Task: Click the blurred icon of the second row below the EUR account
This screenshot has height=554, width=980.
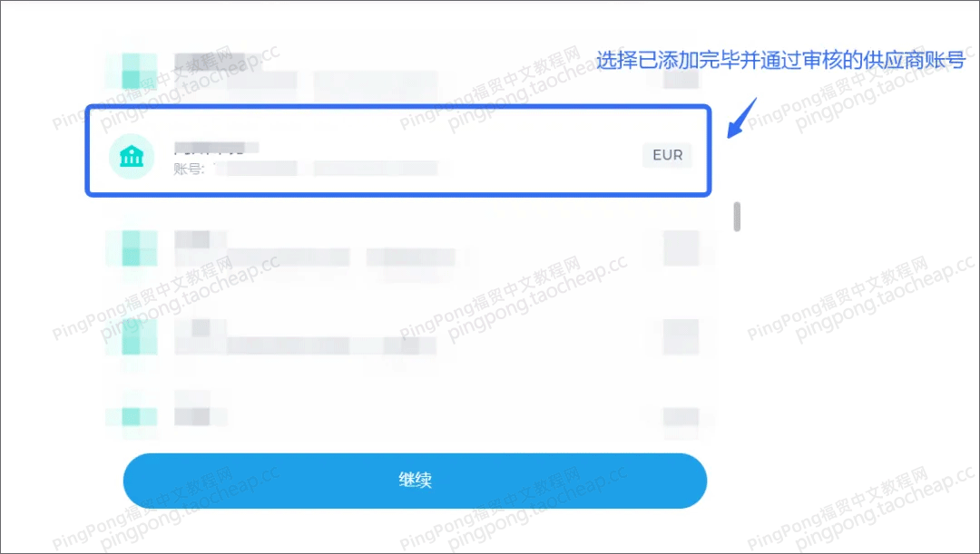Action: click(132, 336)
